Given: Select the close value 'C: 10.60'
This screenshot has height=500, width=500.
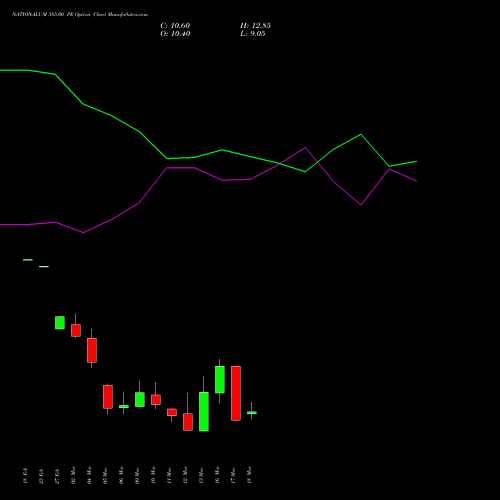Looking at the screenshot, I should click(175, 26).
